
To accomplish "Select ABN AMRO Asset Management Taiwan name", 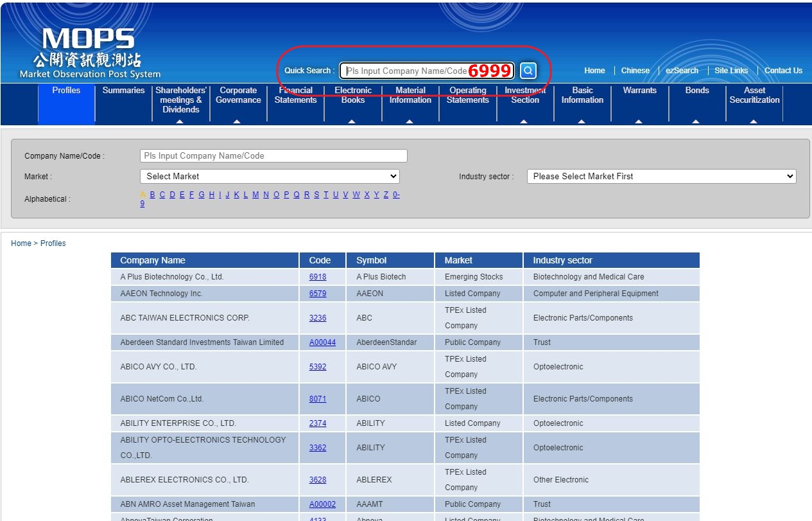I will click(187, 504).
